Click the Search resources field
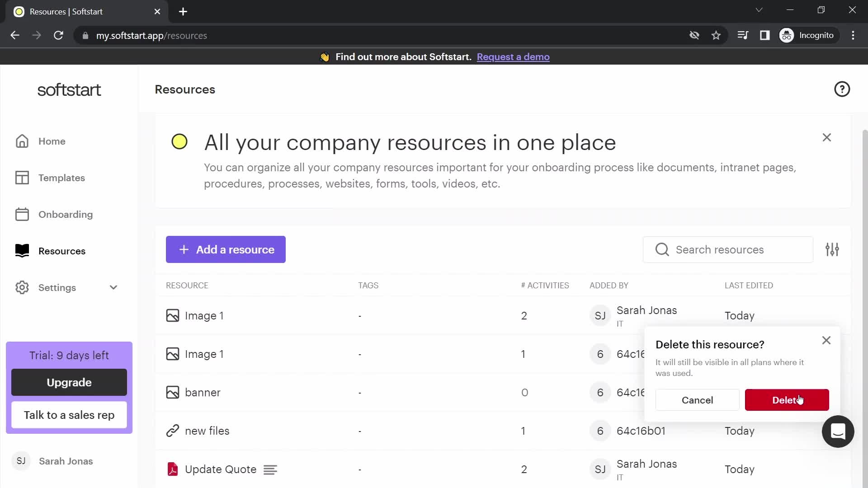 pos(728,249)
